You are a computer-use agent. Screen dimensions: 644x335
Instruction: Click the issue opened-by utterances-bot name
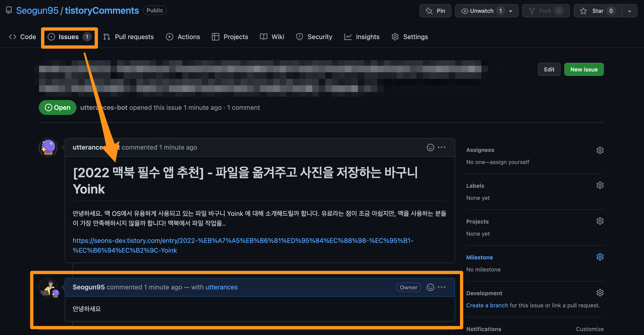coord(104,107)
